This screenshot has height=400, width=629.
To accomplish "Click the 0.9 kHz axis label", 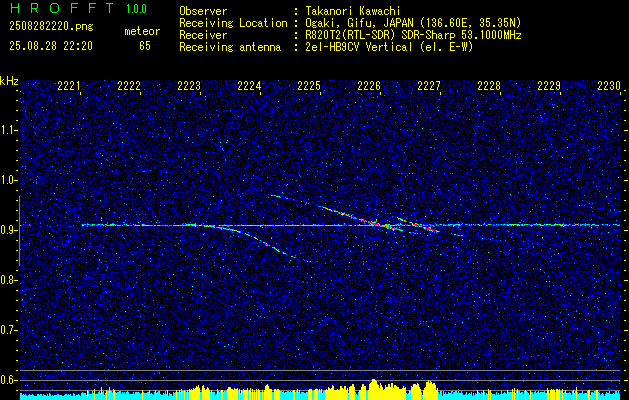I will click(x=9, y=230).
